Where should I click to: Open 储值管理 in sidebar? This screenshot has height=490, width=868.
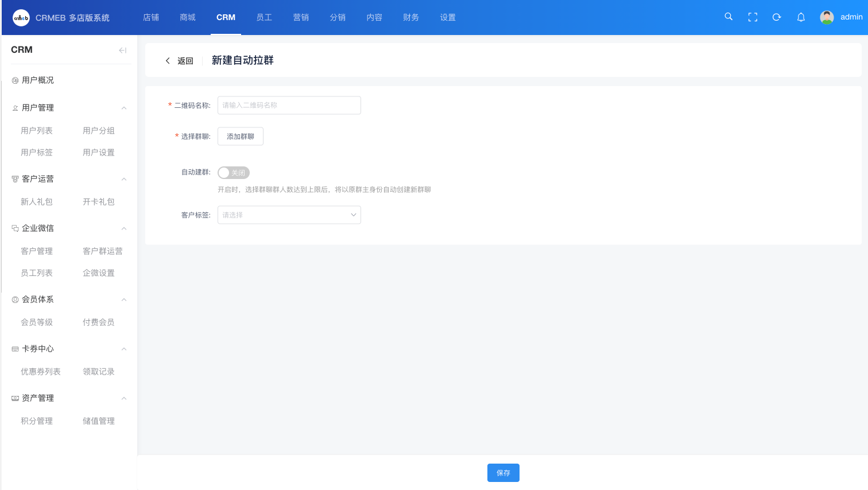point(99,421)
